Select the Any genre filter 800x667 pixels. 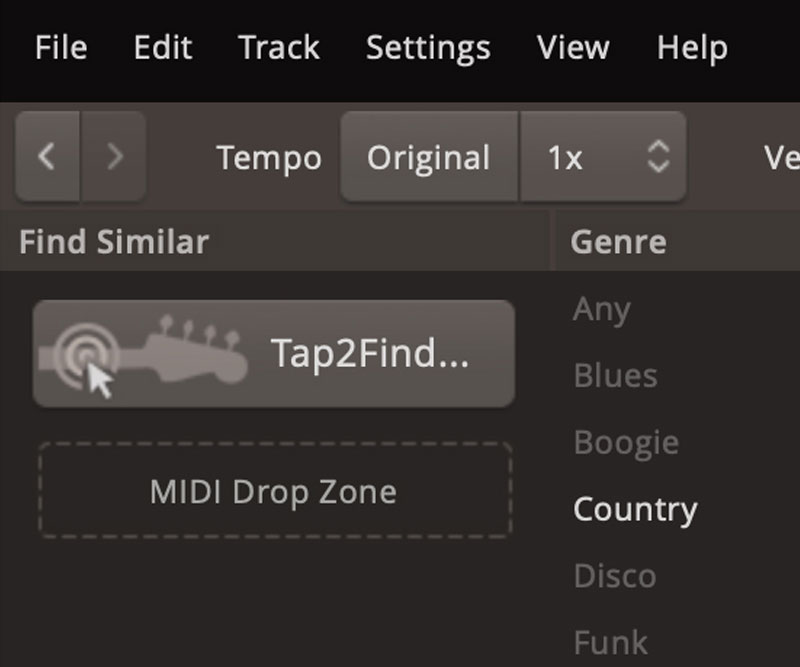tap(601, 310)
